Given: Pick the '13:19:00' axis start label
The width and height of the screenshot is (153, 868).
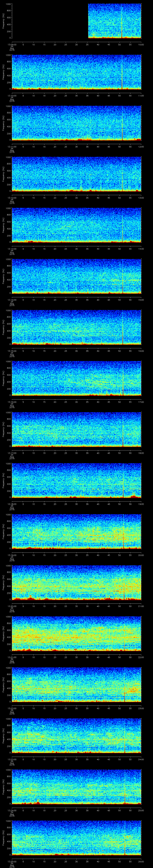Looking at the screenshot, I should (x=12, y=555).
